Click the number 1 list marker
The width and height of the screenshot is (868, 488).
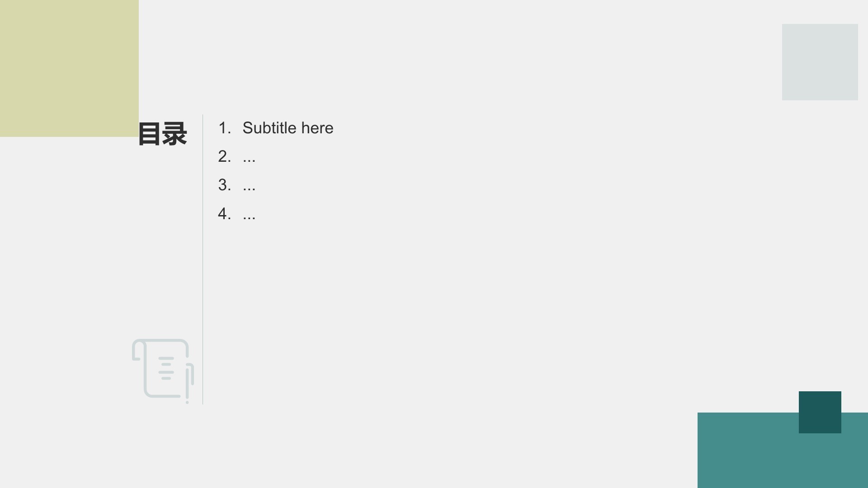coord(225,128)
